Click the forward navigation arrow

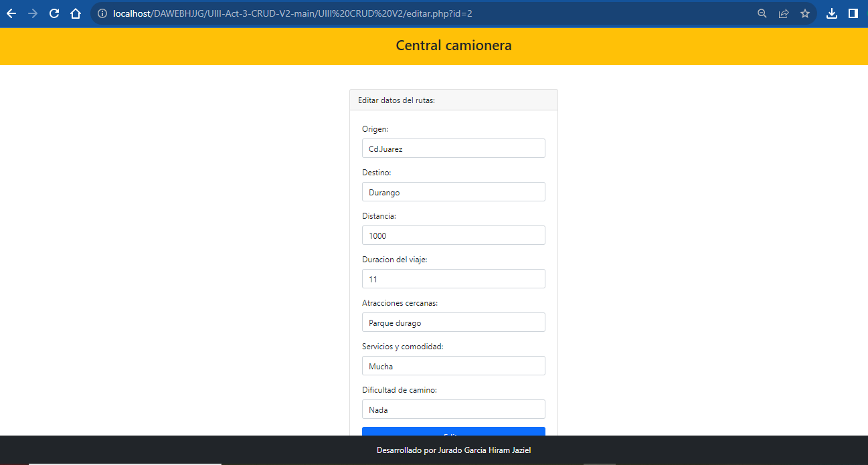pos(32,13)
